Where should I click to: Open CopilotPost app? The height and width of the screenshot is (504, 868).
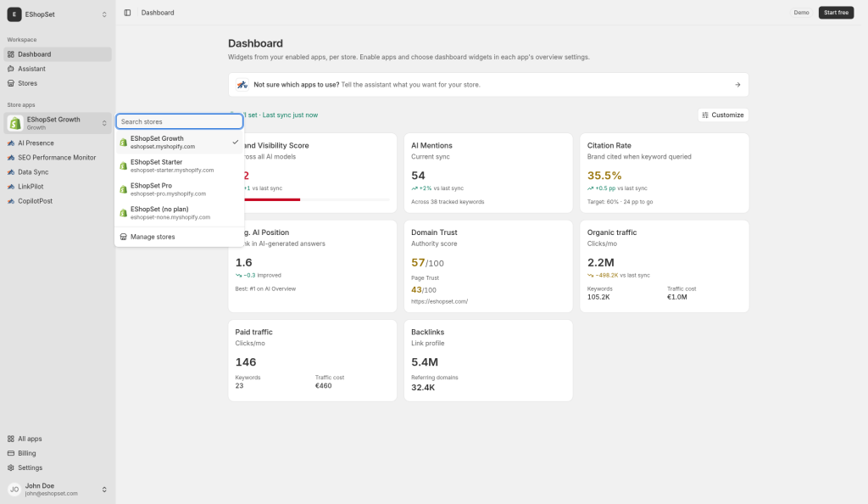pos(58,201)
